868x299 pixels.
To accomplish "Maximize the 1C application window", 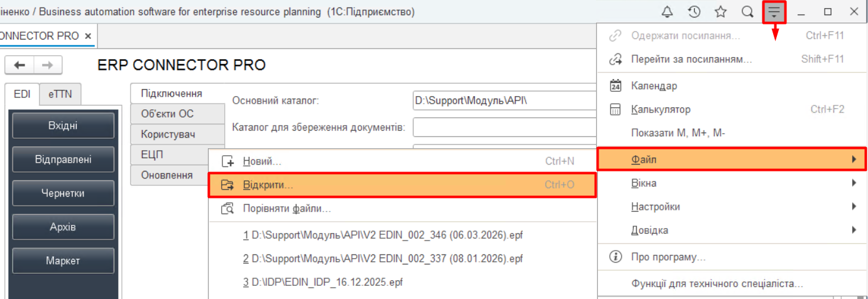I will tap(828, 12).
